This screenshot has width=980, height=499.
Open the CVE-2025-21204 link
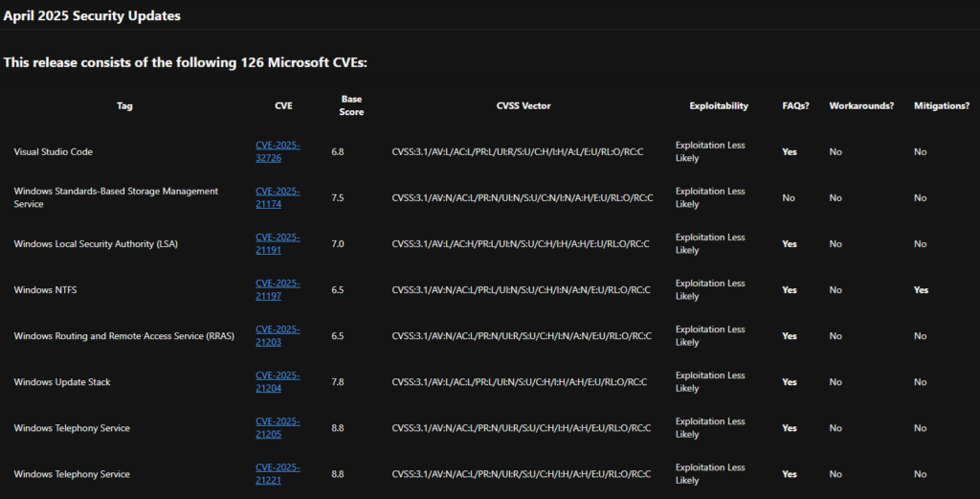pos(278,382)
